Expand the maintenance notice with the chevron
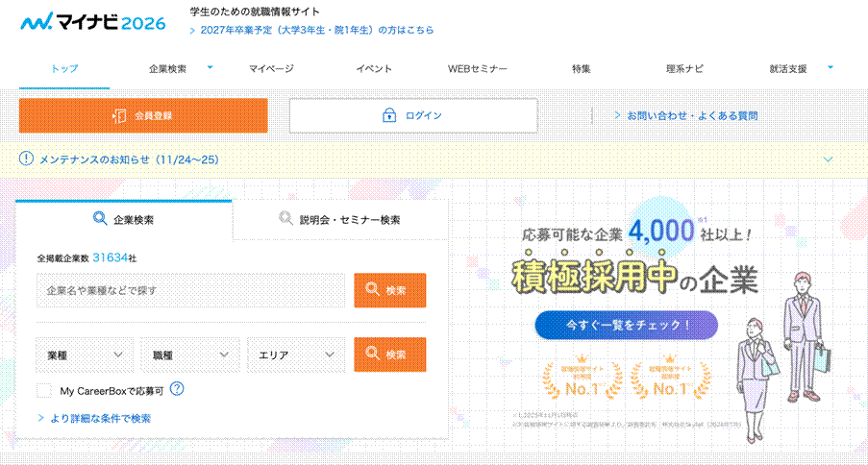This screenshot has width=868, height=465. pos(828,159)
